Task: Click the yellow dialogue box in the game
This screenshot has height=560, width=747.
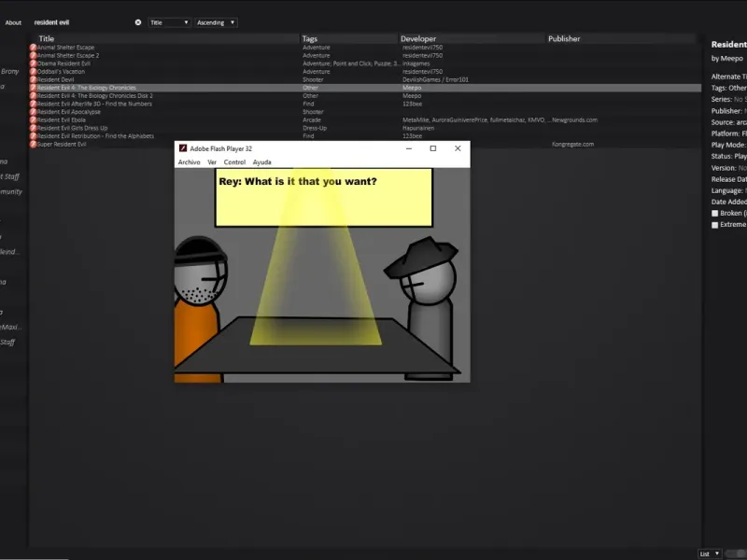Action: click(324, 198)
